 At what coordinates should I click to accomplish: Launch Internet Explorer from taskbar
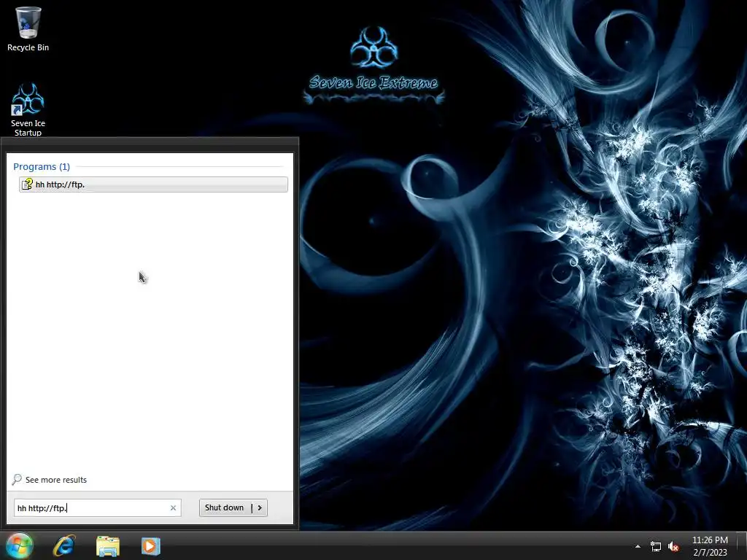64,545
